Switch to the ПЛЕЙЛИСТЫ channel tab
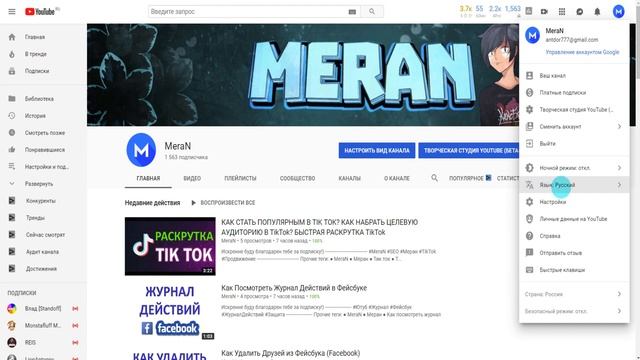This screenshot has width=640, height=360. [240, 178]
